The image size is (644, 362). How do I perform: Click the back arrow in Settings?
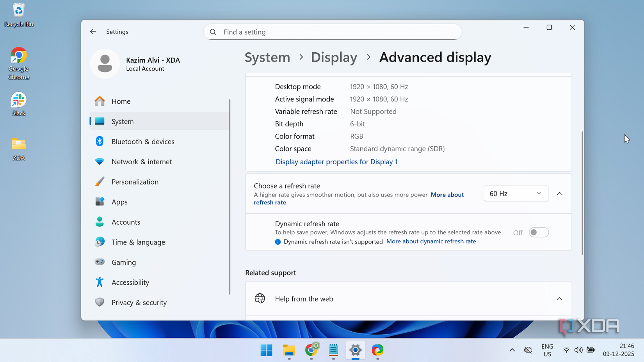93,32
